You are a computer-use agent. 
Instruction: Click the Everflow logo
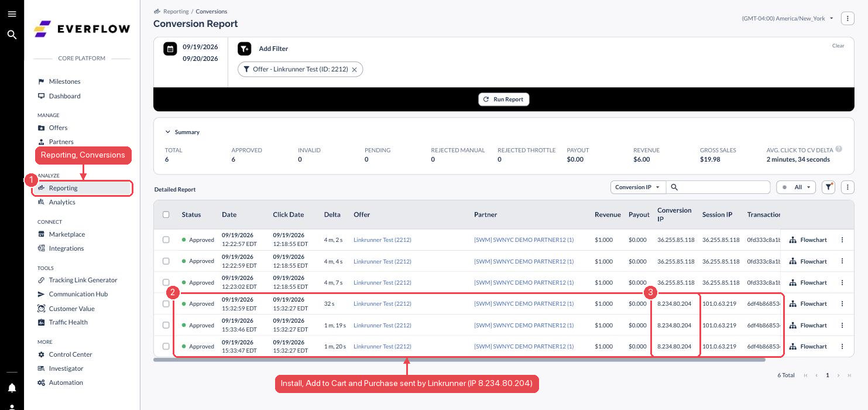82,29
